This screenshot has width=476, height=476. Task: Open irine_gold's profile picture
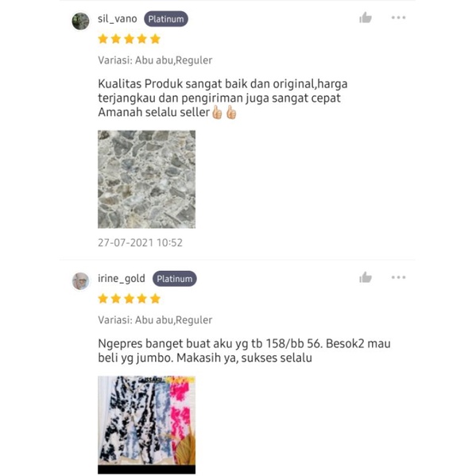pyautogui.click(x=80, y=281)
